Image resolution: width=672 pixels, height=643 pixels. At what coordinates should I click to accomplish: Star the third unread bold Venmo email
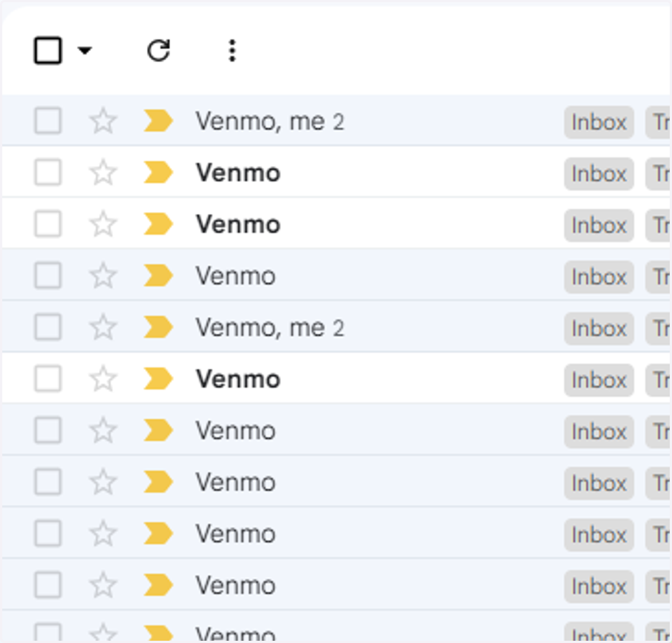pyautogui.click(x=103, y=379)
